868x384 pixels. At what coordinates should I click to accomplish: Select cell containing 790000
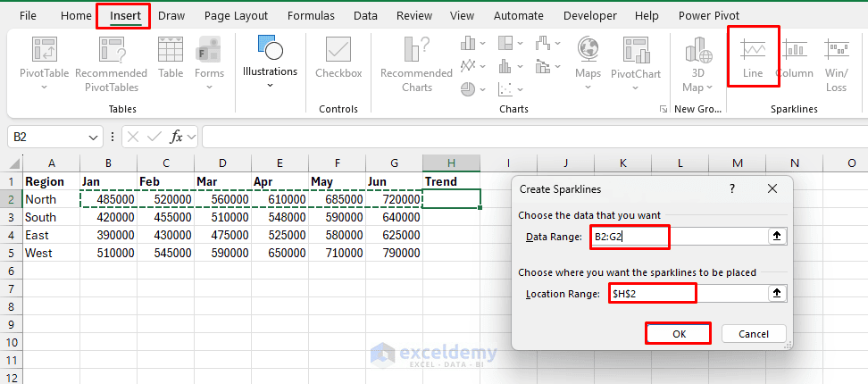(394, 253)
